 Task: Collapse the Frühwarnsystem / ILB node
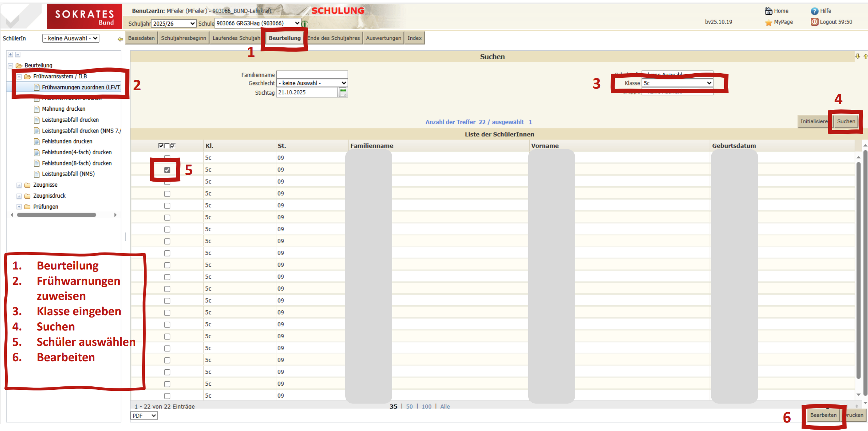tap(19, 77)
